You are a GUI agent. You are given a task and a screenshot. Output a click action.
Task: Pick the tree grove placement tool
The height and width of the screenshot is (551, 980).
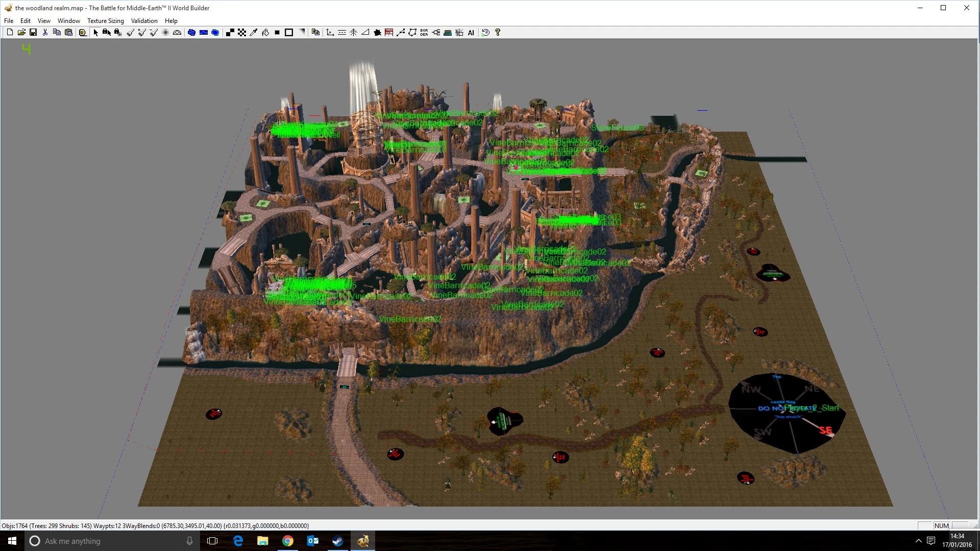coord(353,32)
